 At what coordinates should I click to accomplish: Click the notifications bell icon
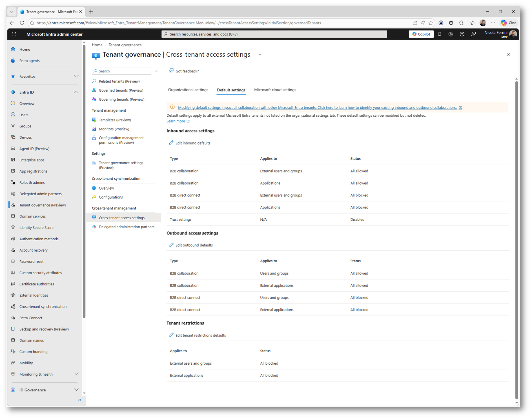439,34
